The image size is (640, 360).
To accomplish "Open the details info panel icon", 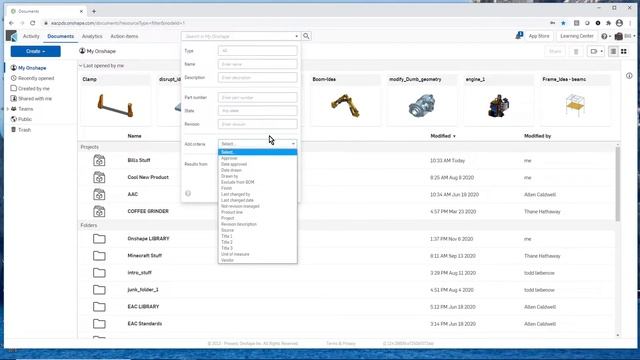I will coord(629,76).
